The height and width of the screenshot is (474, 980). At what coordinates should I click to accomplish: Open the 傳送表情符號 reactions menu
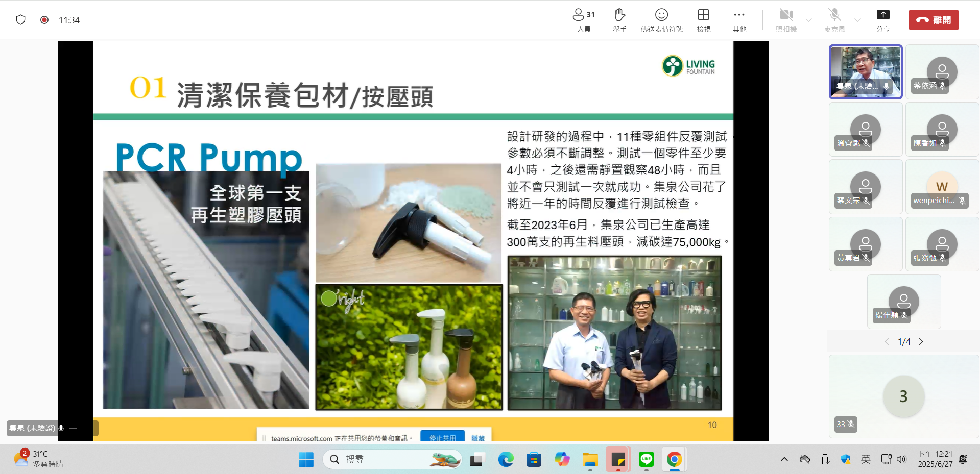pos(661,20)
